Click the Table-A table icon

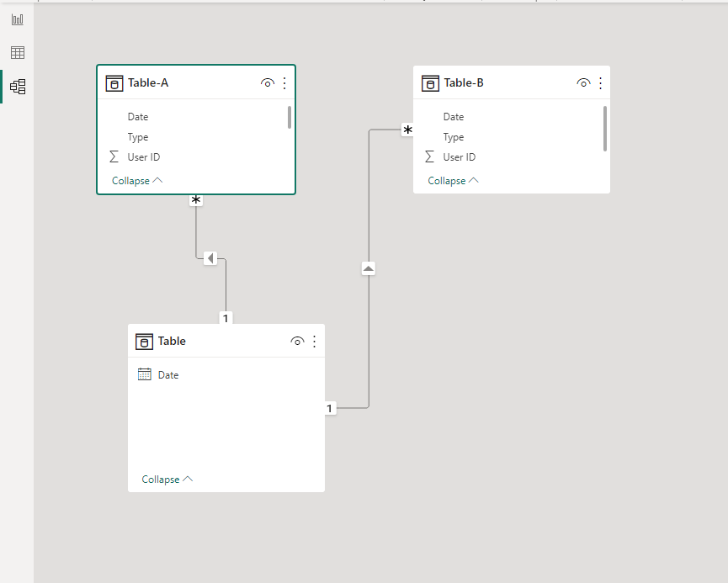[x=114, y=83]
